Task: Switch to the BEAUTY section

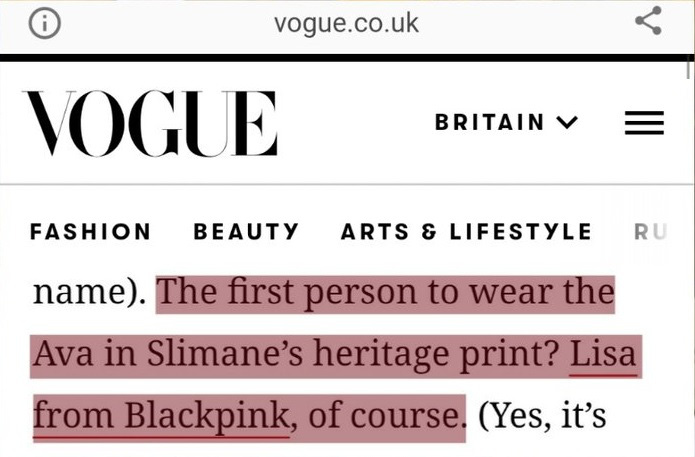Action: pos(246,231)
